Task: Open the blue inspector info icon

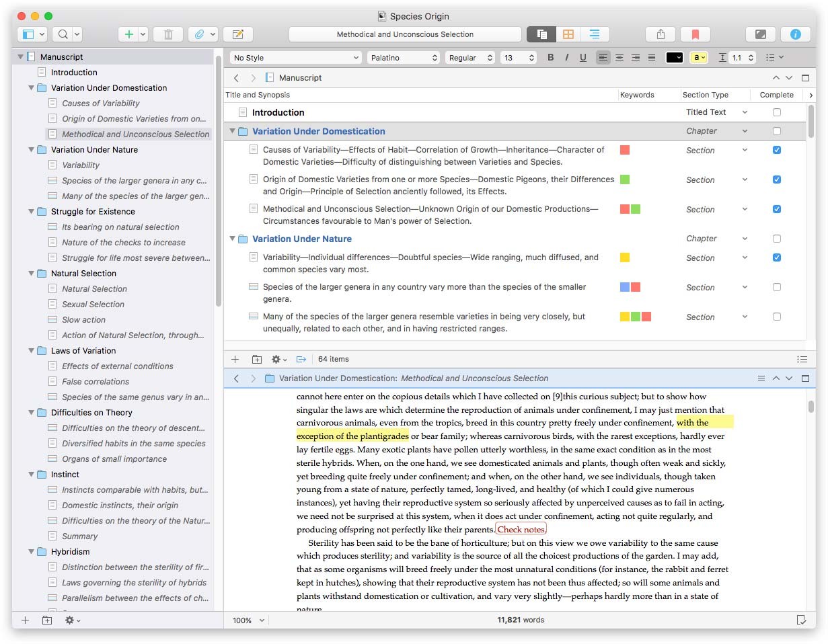Action: click(x=796, y=34)
